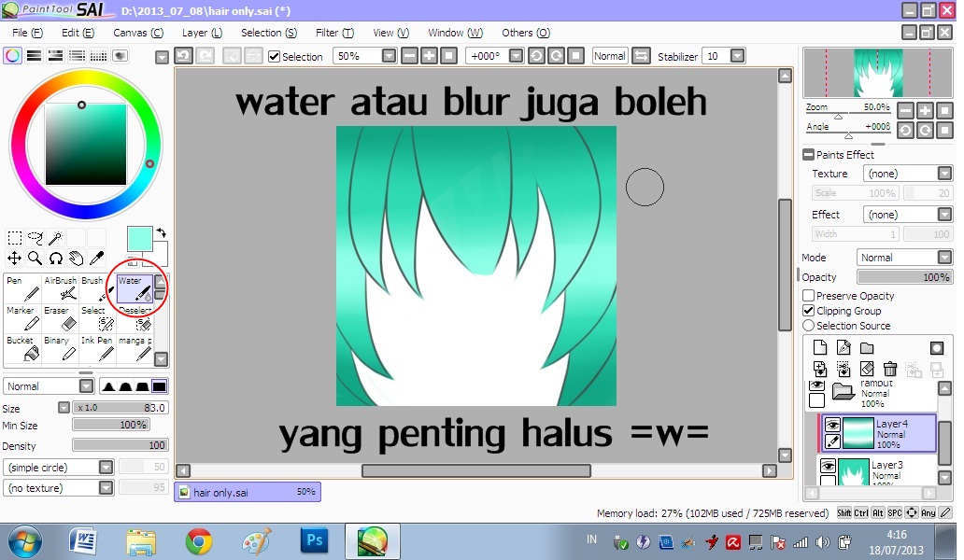Choose the Pen brush tool
The width and height of the screenshot is (964, 560).
click(22, 288)
